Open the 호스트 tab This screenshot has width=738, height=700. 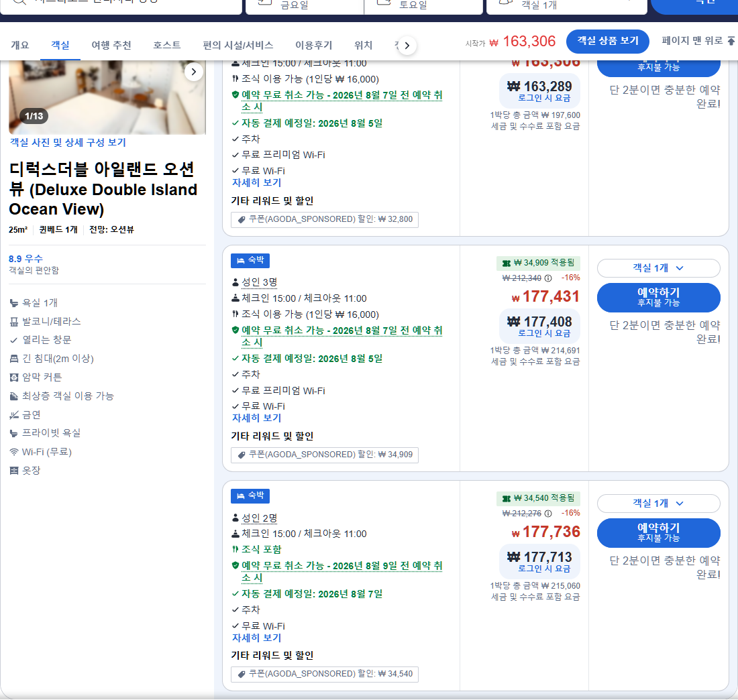coord(166,45)
